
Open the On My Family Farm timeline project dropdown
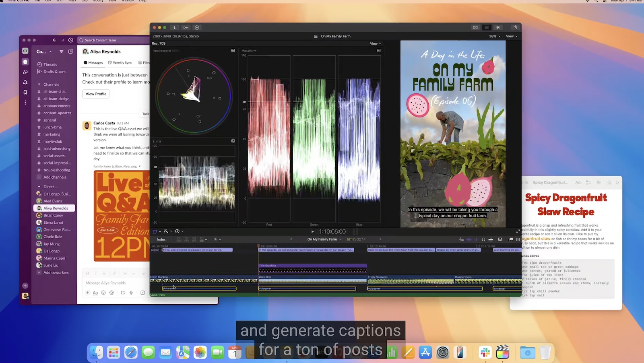click(324, 239)
